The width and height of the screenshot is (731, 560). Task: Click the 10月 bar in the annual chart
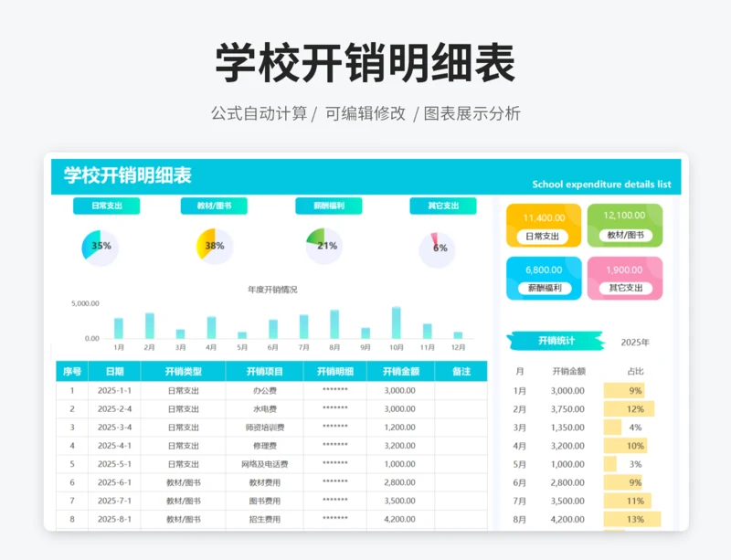397,322
